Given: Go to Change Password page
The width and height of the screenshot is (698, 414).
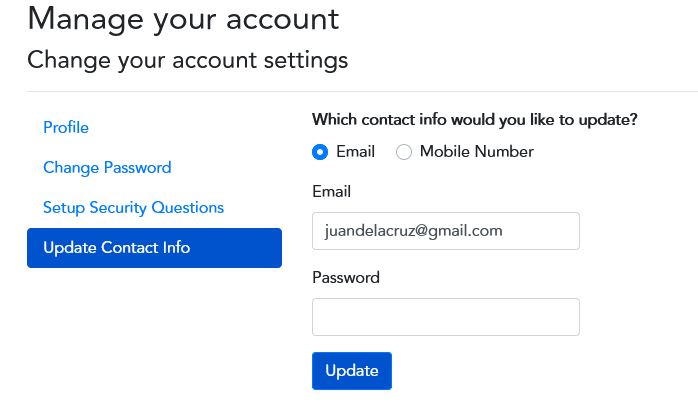Looking at the screenshot, I should point(107,168).
